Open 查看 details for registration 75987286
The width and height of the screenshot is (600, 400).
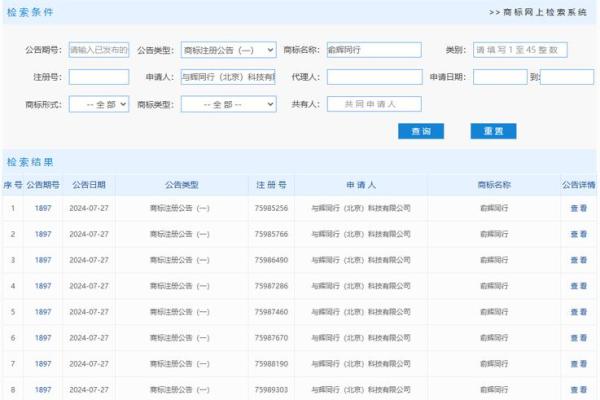(579, 286)
